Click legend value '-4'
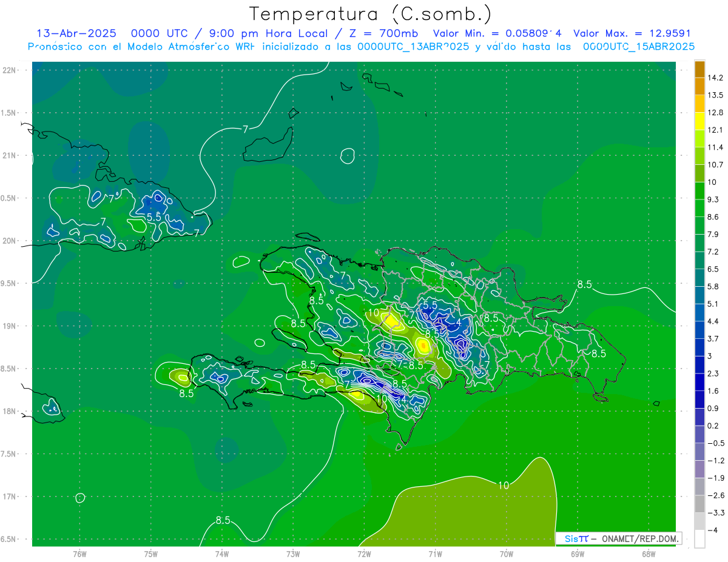Screen dimensions: 728x562 coord(713,530)
